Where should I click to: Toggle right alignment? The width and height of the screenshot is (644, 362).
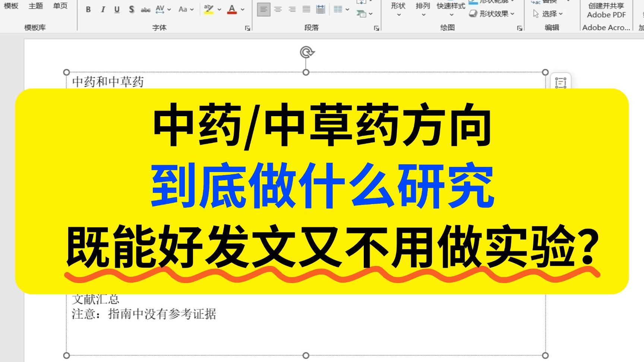[293, 9]
